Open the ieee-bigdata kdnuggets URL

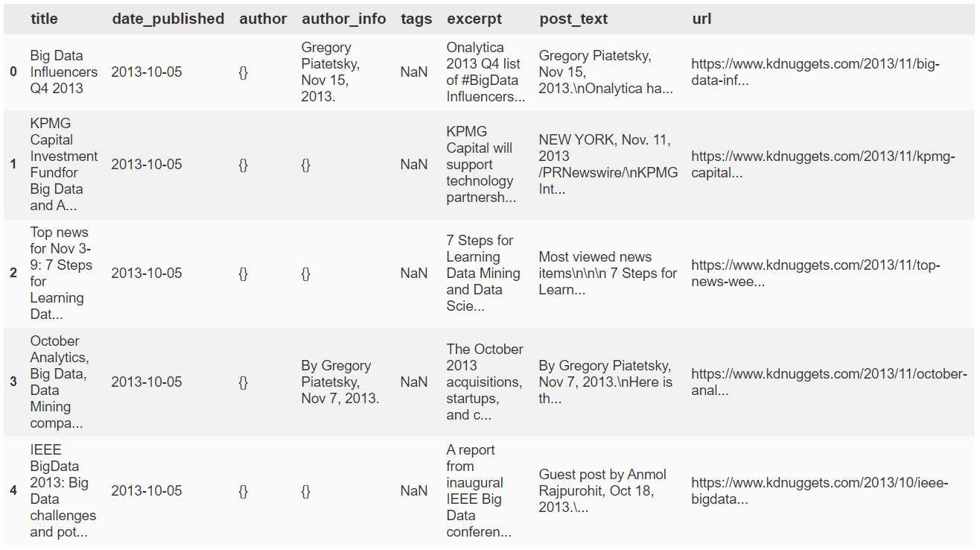pyautogui.click(x=819, y=491)
